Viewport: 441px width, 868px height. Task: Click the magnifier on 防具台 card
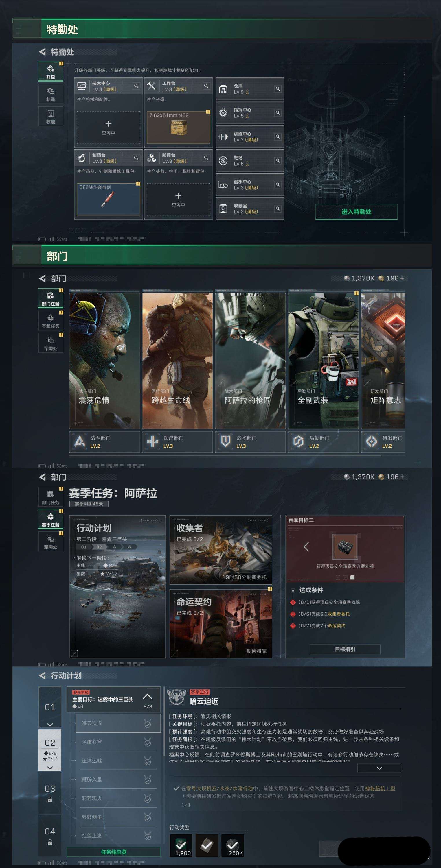tap(206, 158)
